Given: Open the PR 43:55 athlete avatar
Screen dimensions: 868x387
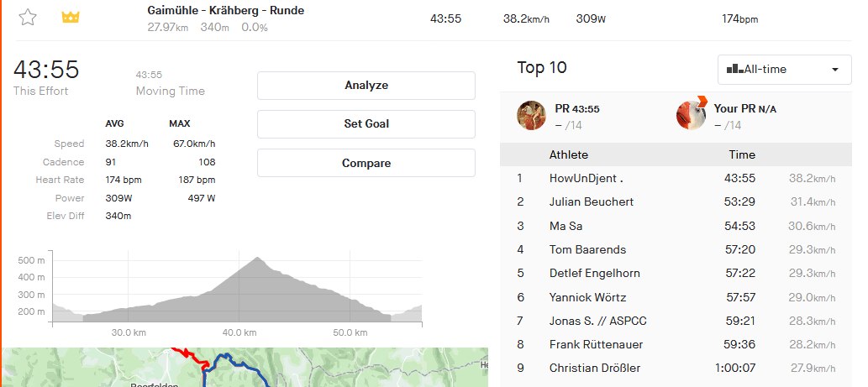Looking at the screenshot, I should tap(531, 115).
